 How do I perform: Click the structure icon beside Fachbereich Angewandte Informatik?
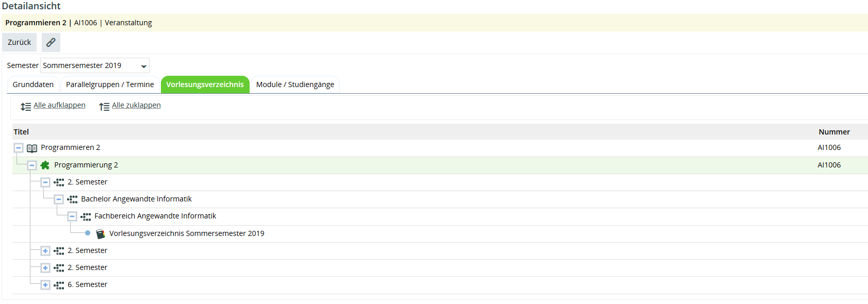[86, 216]
